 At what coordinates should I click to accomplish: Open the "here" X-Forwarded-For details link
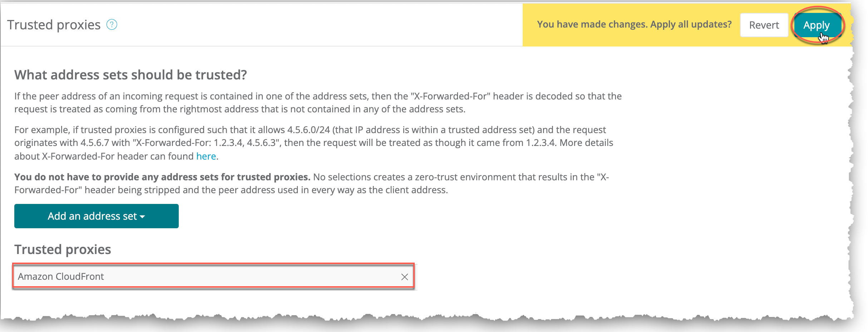pyautogui.click(x=206, y=156)
